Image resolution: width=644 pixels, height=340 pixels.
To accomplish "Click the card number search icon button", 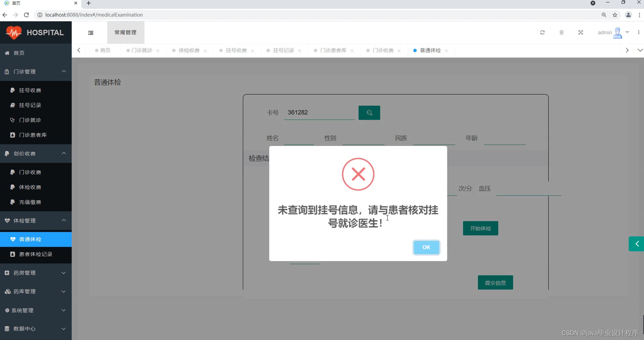I will click(369, 113).
